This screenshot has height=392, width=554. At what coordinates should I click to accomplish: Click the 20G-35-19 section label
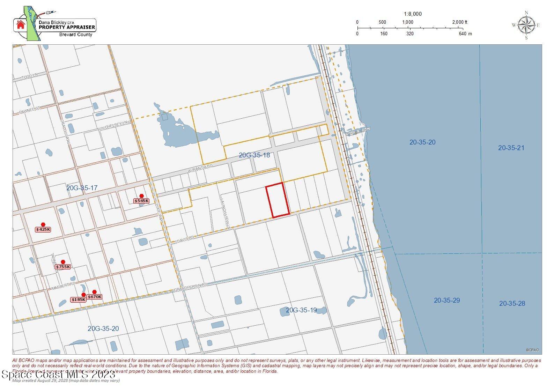pyautogui.click(x=301, y=310)
